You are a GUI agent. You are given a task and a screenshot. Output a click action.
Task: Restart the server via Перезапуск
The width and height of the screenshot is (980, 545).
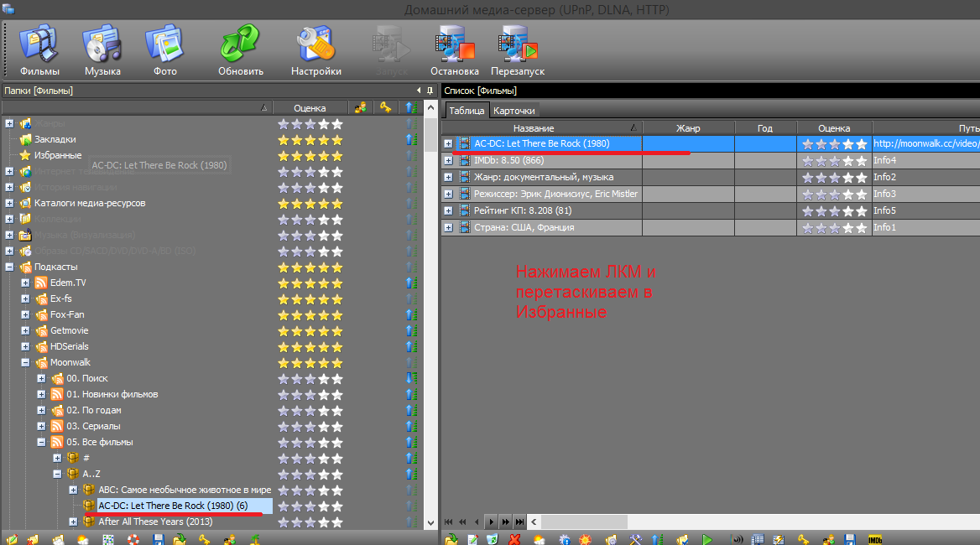click(518, 50)
